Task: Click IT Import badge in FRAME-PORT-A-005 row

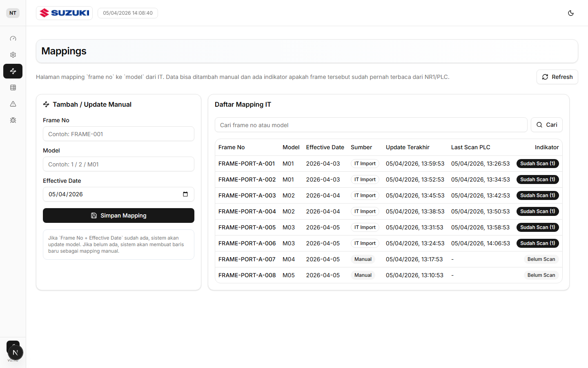Action: tap(365, 227)
